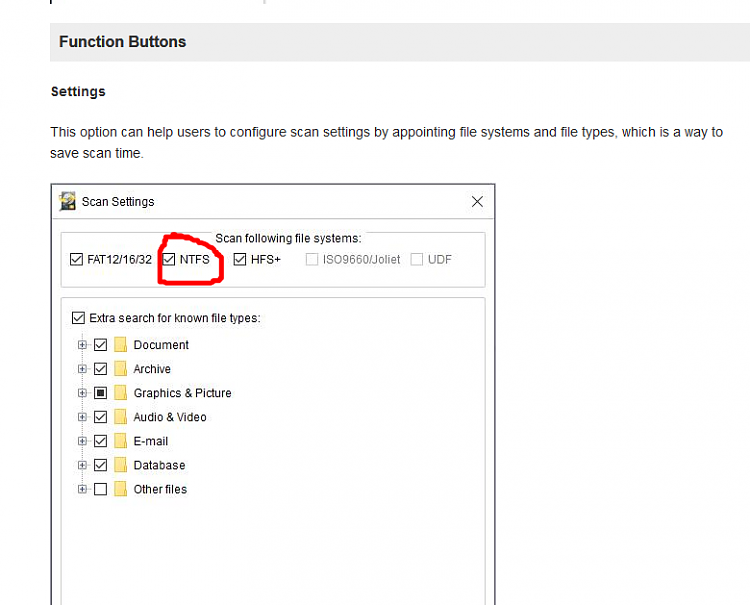Image resolution: width=750 pixels, height=605 pixels.
Task: Click the E-mail folder icon
Action: pyautogui.click(x=121, y=440)
